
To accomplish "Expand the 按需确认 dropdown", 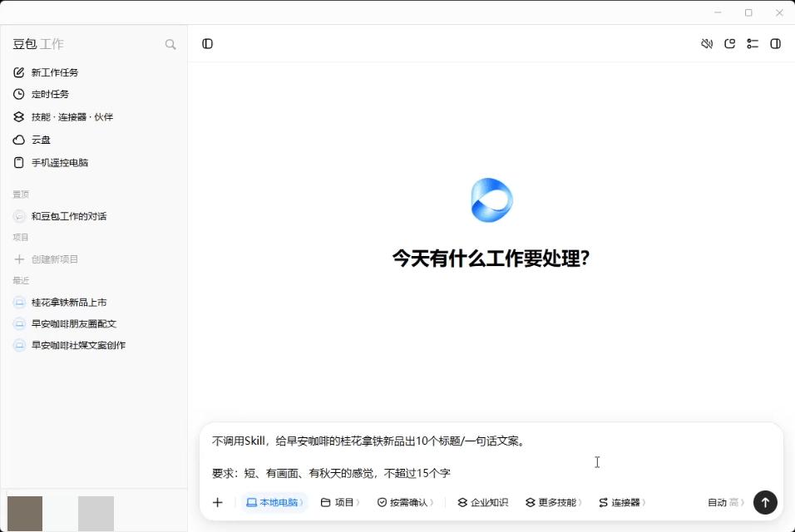I will click(405, 503).
